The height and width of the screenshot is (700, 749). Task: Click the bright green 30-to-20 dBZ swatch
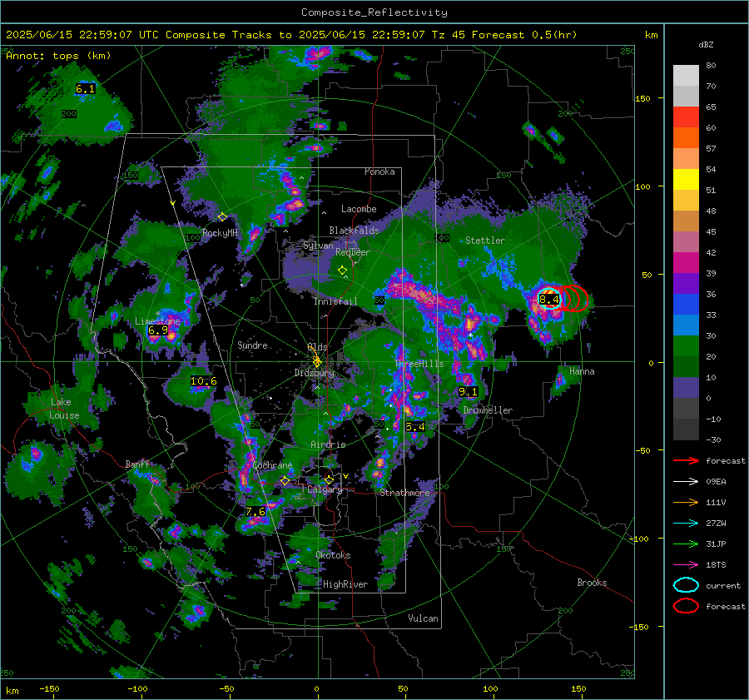tap(686, 346)
